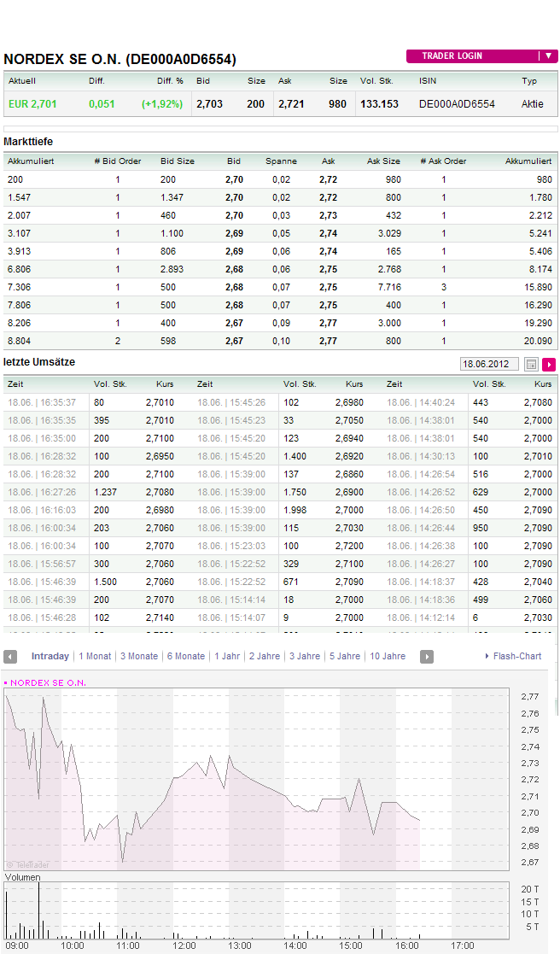The image size is (560, 954).
Task: Click the volume bar chart area
Action: coord(257,910)
